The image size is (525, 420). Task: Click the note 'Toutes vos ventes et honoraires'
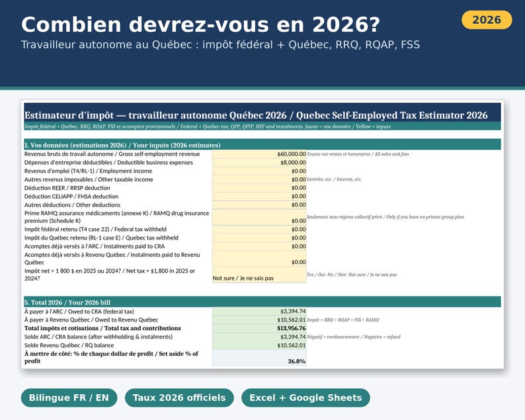point(358,154)
